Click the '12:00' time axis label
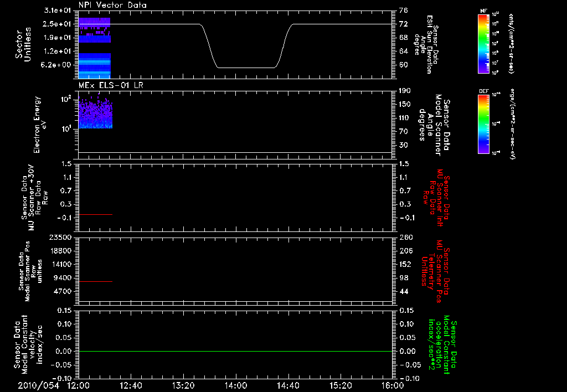 tap(78, 385)
